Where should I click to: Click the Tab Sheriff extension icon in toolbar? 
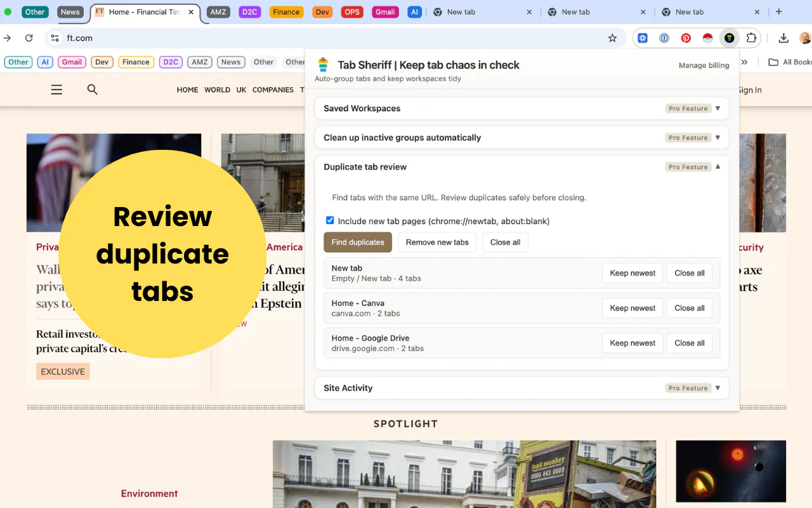tap(730, 38)
